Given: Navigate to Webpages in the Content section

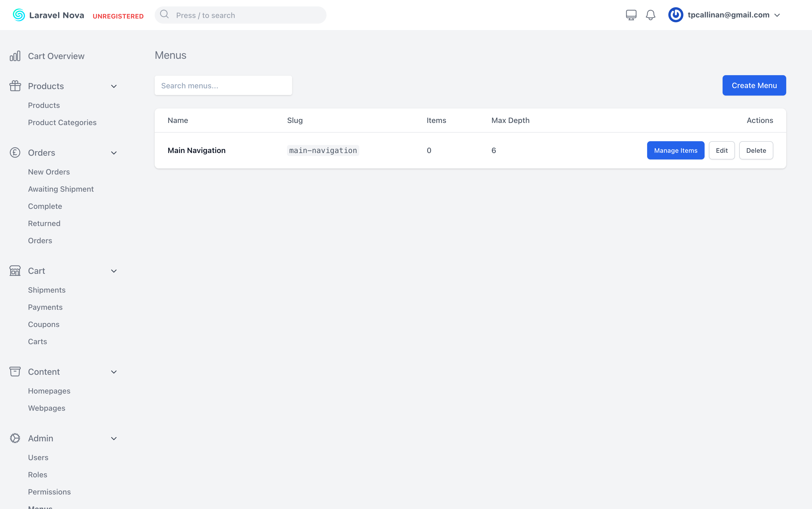Looking at the screenshot, I should coord(47,408).
